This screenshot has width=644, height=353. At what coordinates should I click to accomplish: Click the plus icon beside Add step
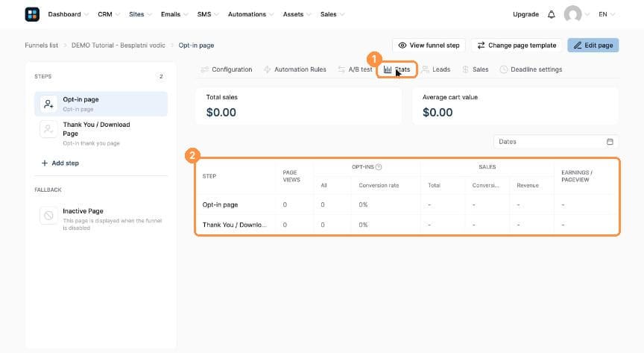(45, 163)
